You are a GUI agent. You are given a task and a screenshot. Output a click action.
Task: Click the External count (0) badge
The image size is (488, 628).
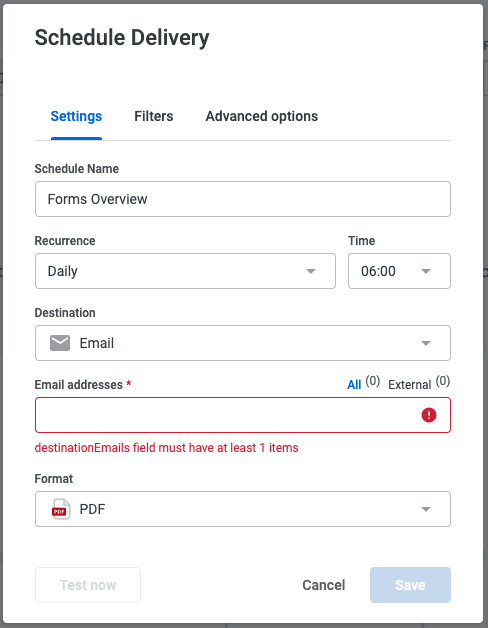point(443,381)
